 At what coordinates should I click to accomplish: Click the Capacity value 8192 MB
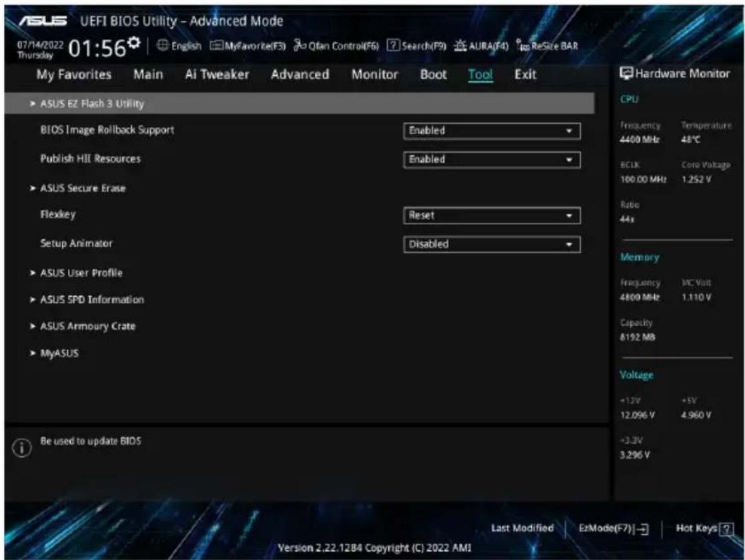pyautogui.click(x=638, y=337)
